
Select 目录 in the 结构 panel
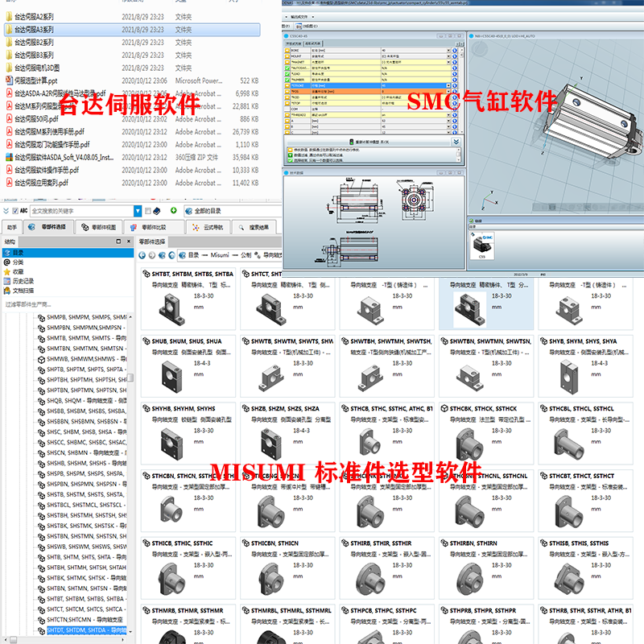click(x=68, y=253)
